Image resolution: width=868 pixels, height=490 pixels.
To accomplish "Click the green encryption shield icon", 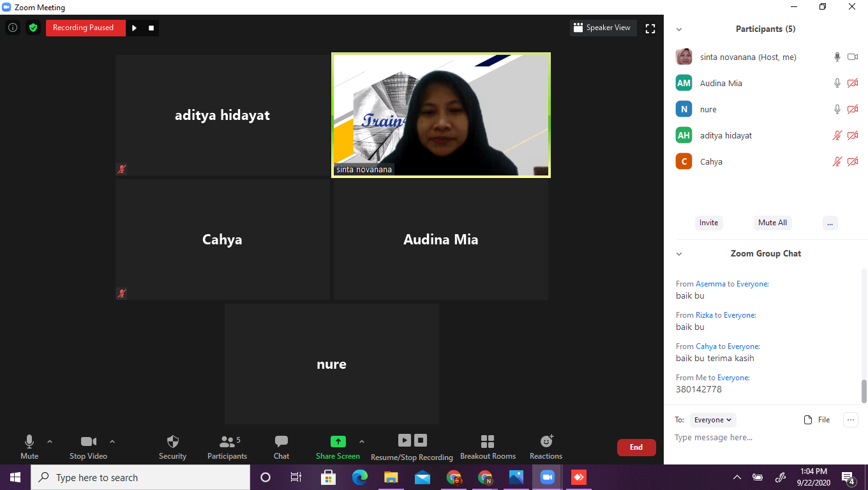I will (33, 27).
